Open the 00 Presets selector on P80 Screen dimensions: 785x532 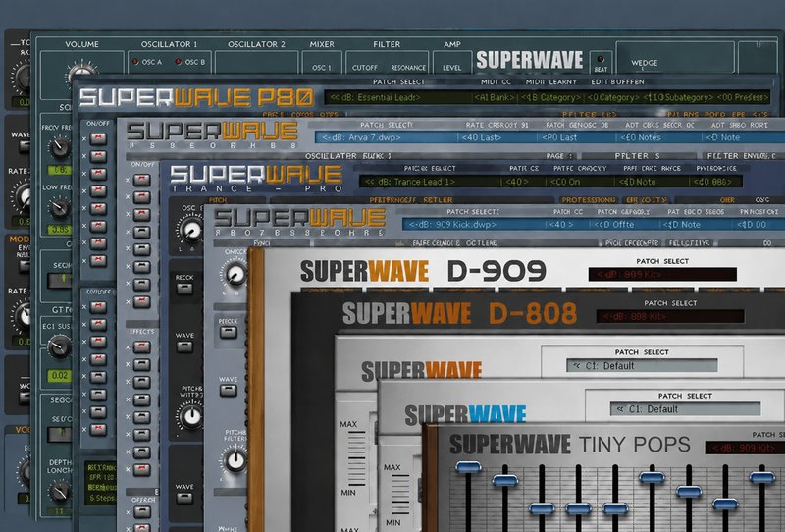pyautogui.click(x=743, y=97)
